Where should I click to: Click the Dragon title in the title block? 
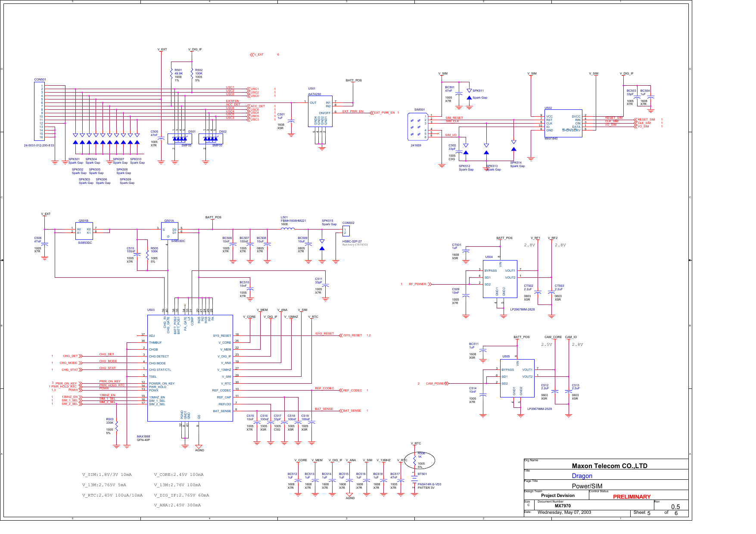[582, 476]
